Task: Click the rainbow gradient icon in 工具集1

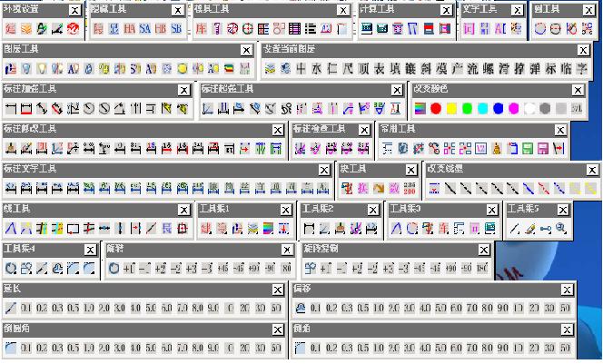Action: pos(268,229)
